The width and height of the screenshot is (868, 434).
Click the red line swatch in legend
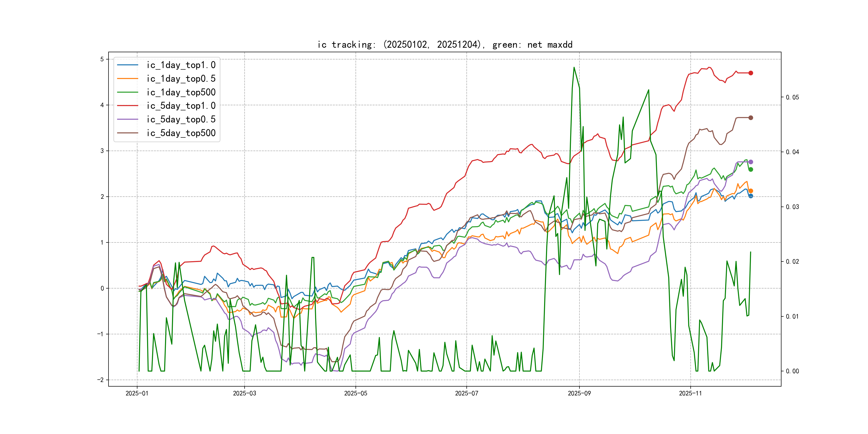(x=127, y=106)
